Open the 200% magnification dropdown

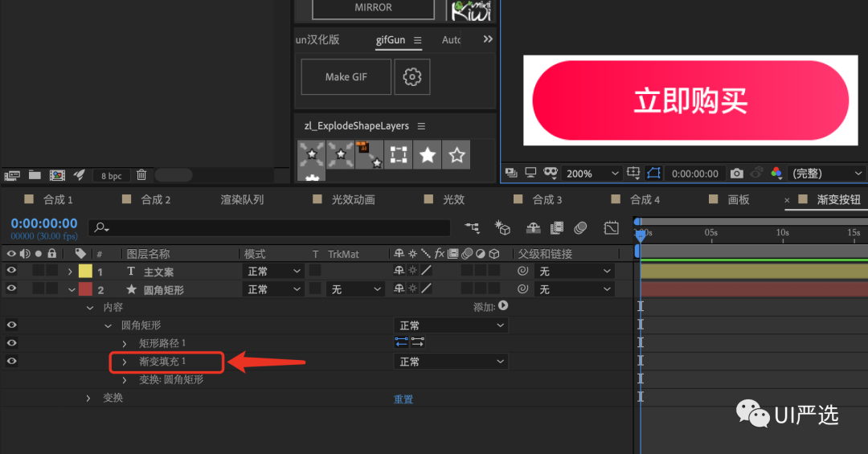[x=591, y=174]
